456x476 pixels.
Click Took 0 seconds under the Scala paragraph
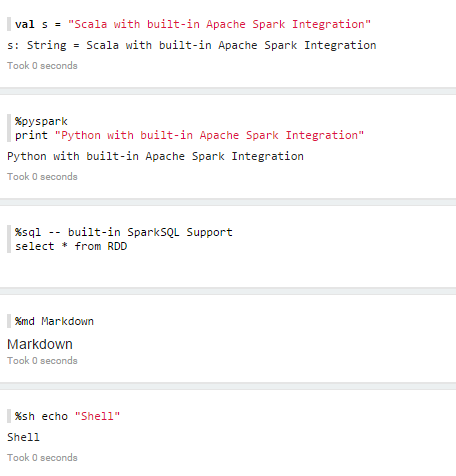pyautogui.click(x=42, y=66)
